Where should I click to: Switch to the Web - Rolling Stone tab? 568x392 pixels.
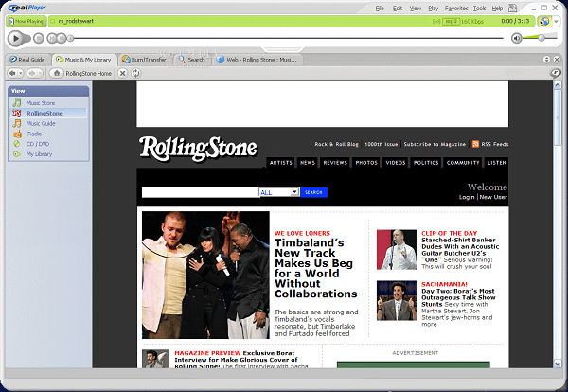pos(257,60)
